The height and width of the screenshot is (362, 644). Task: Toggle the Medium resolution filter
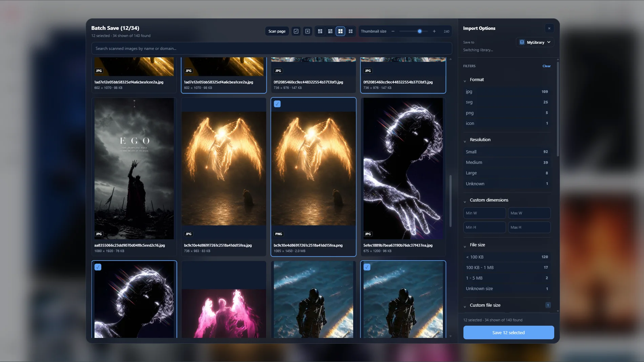pos(507,162)
